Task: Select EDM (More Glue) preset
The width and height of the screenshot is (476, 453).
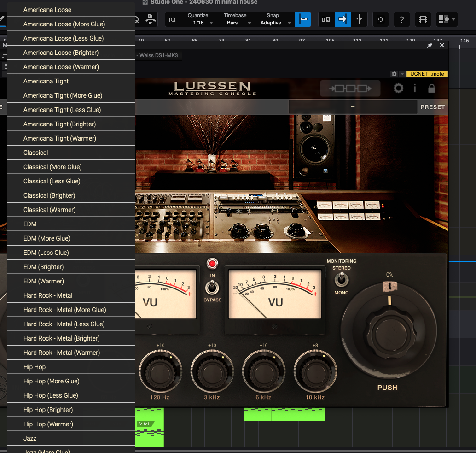Action: [x=71, y=238]
